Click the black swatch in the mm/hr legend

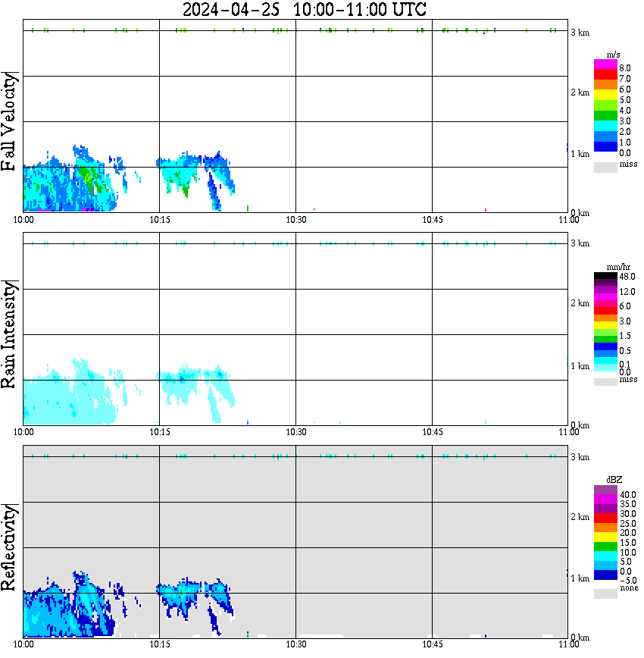click(x=605, y=276)
